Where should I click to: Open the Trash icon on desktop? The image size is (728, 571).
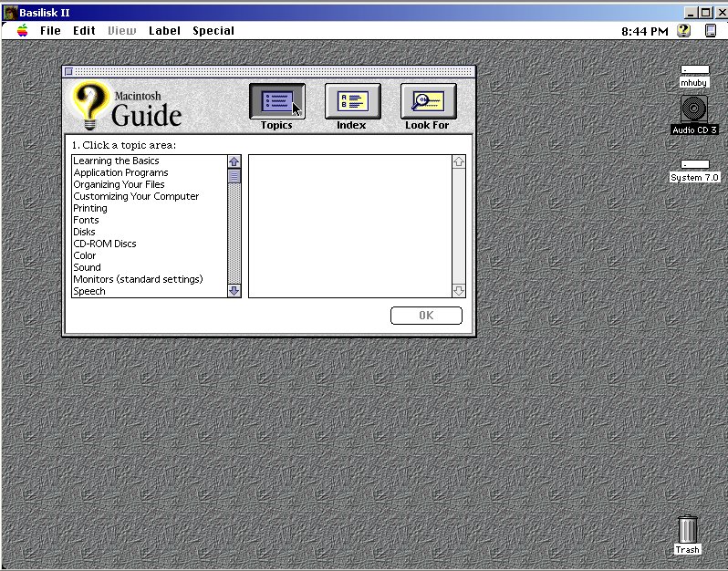click(687, 530)
